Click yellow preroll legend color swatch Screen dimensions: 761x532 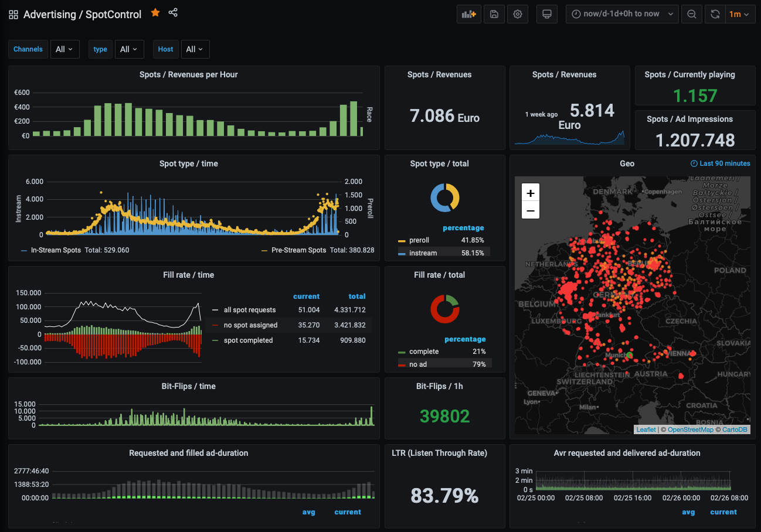click(x=402, y=241)
